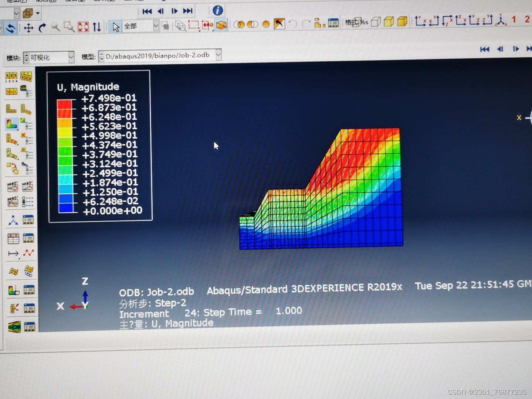This screenshot has height=399, width=532.
Task: Click the yellow swatch in contour legend
Action: pyautogui.click(x=65, y=132)
